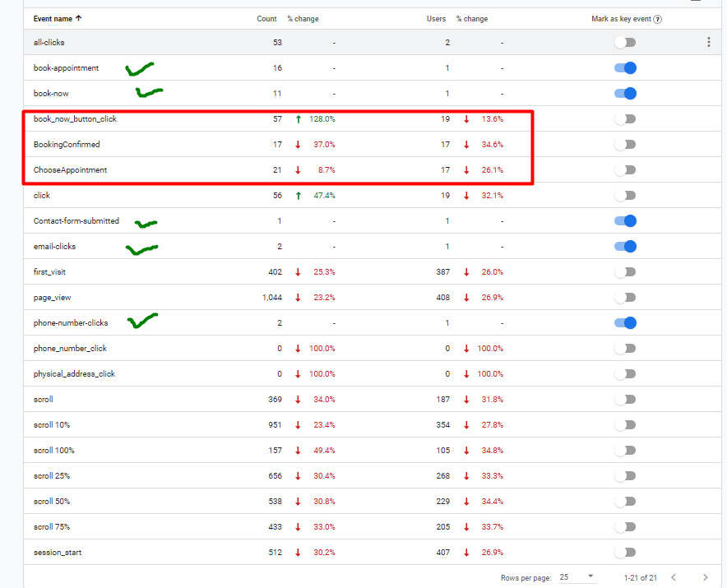727x588 pixels.
Task: Click the help icon beside Mark as key event
Action: [657, 19]
